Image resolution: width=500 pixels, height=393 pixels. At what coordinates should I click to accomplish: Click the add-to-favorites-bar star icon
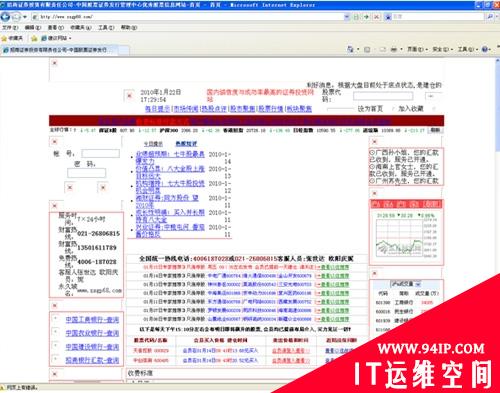click(x=34, y=38)
